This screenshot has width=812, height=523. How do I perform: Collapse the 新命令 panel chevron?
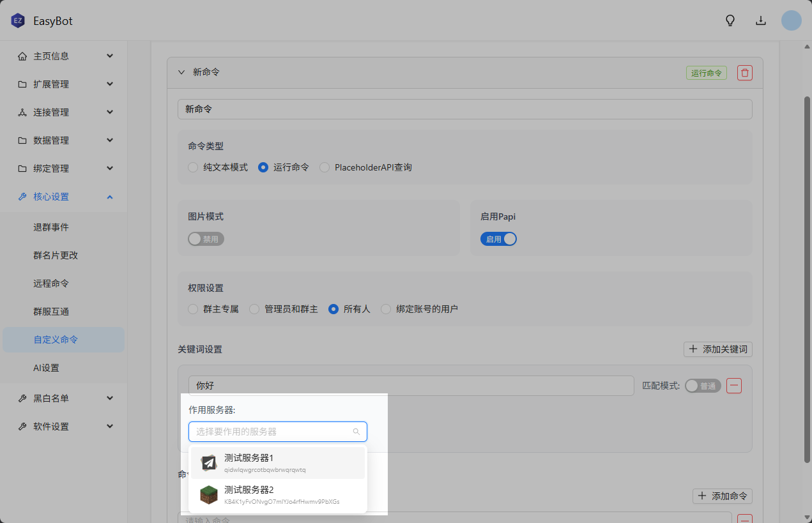click(181, 73)
